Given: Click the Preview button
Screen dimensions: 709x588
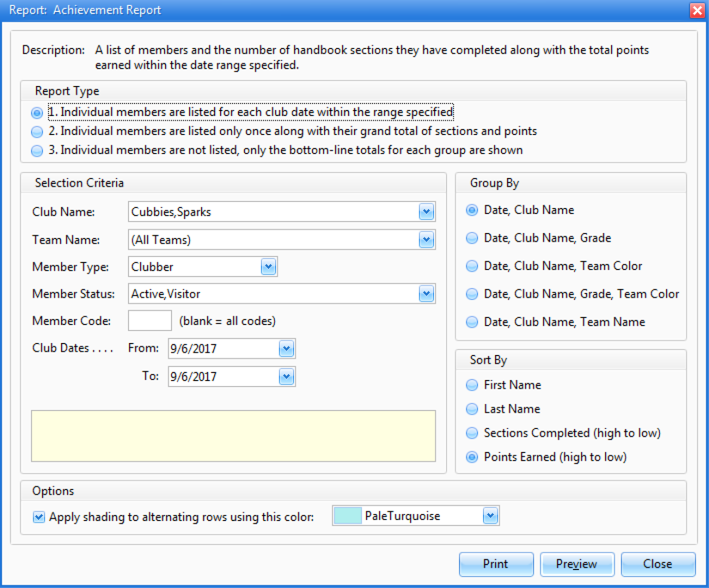Looking at the screenshot, I should [577, 564].
